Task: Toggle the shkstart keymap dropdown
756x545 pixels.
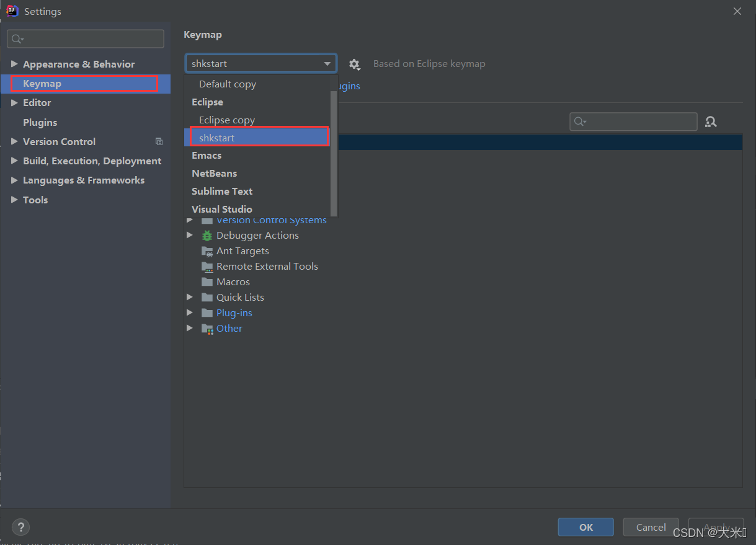Action: tap(261, 63)
